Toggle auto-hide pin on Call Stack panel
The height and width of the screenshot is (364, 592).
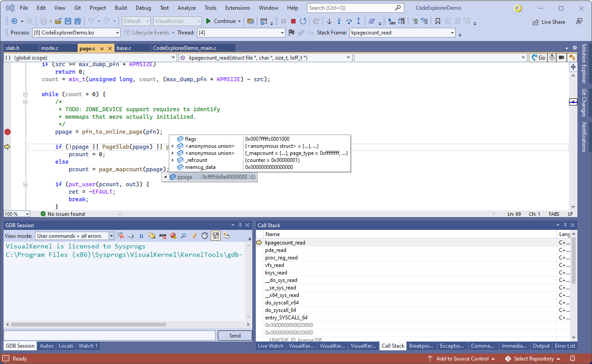point(564,225)
